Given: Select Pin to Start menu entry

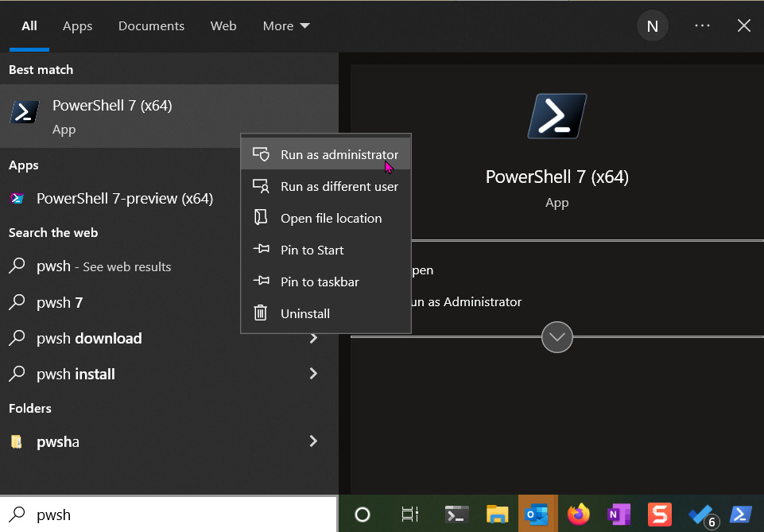Looking at the screenshot, I should (326, 250).
